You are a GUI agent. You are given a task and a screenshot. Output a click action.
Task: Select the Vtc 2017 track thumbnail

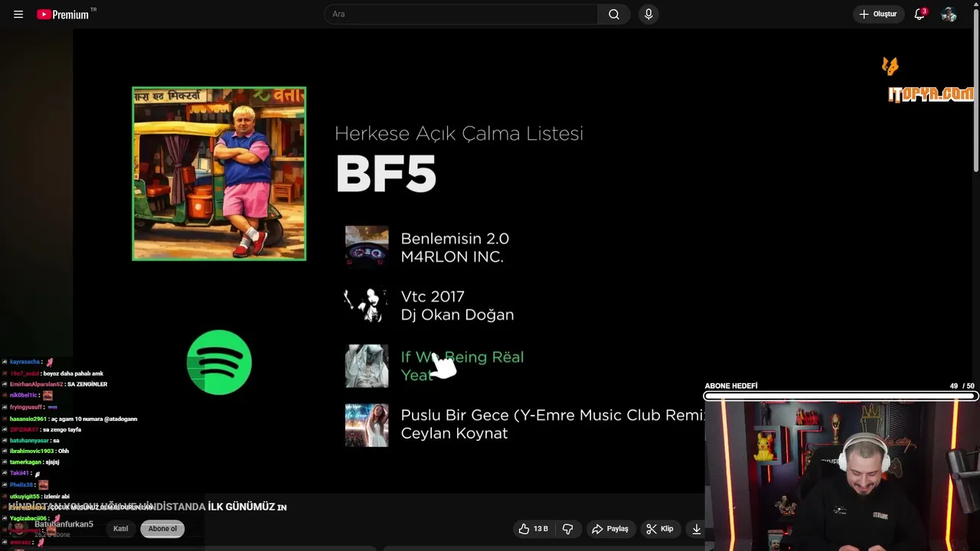367,305
